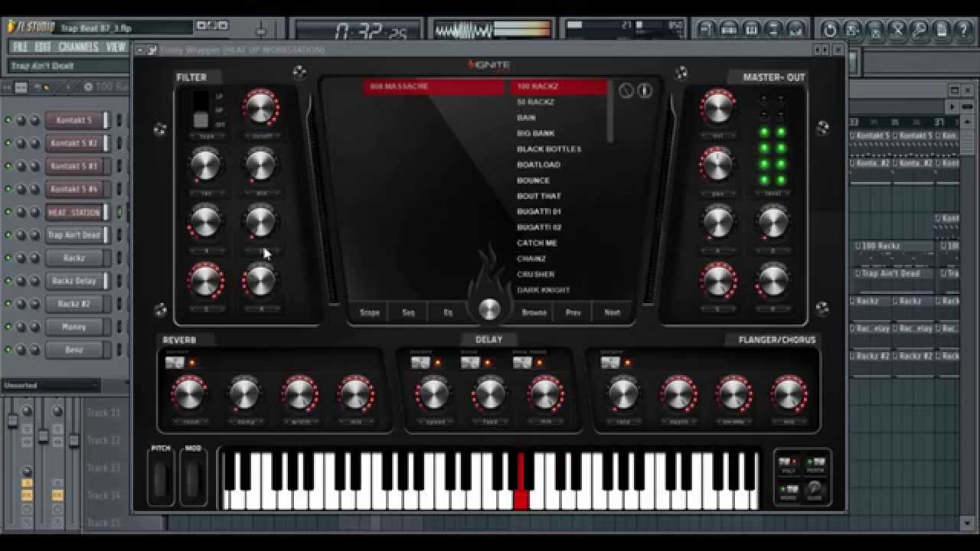
Task: Click the Glide knob beside Mono switch
Action: point(815,487)
